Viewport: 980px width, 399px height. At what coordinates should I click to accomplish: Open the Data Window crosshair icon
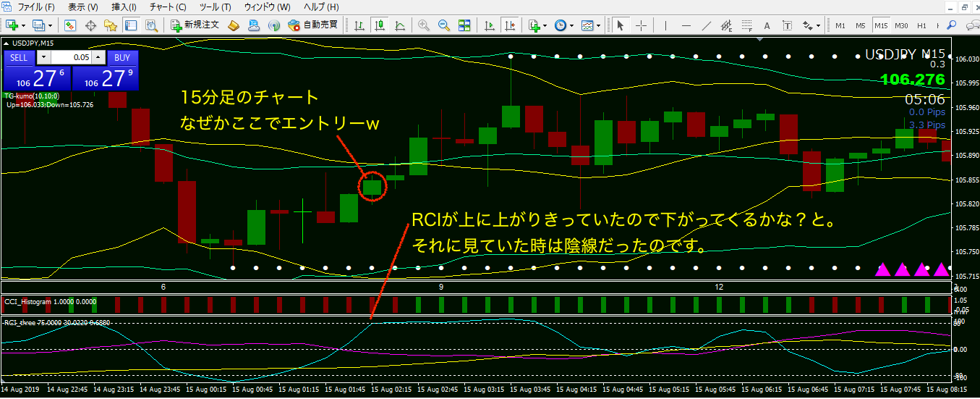[91, 25]
